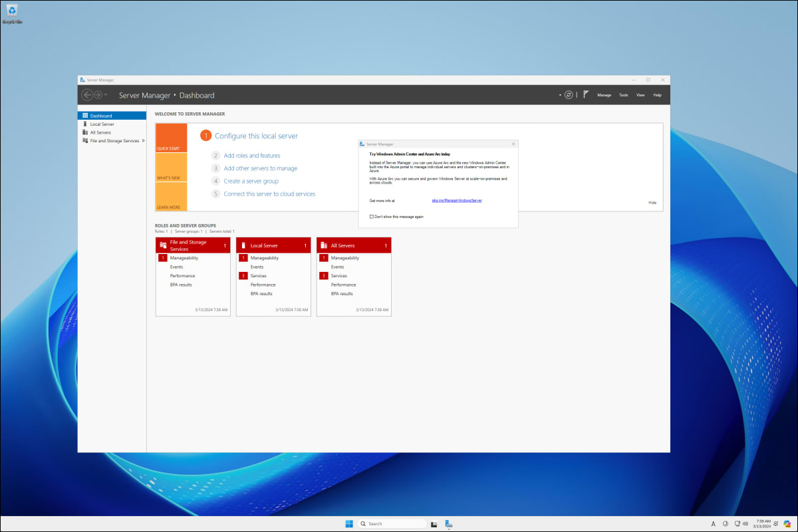This screenshot has height=532, width=798.
Task: Click Manageability in File and Storage tile
Action: tap(183, 258)
